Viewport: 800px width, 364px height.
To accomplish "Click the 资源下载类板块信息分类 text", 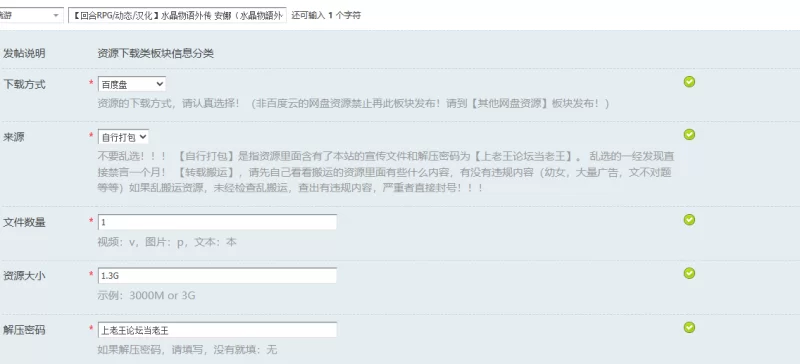I will (x=156, y=54).
